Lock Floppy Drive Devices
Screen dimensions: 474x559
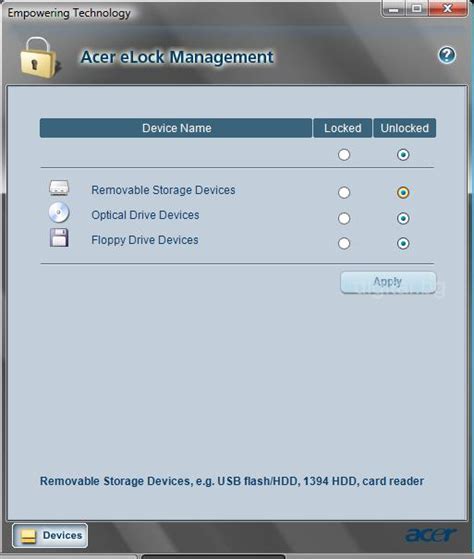coord(344,243)
